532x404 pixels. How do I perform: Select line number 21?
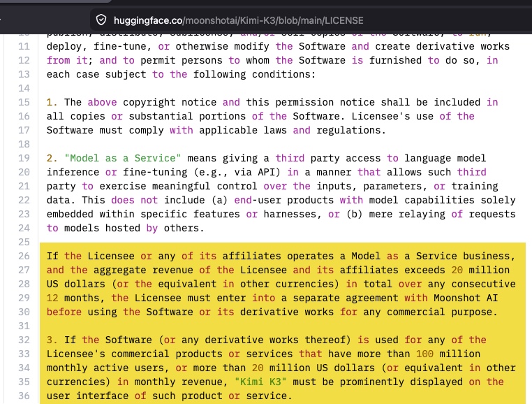[24, 186]
